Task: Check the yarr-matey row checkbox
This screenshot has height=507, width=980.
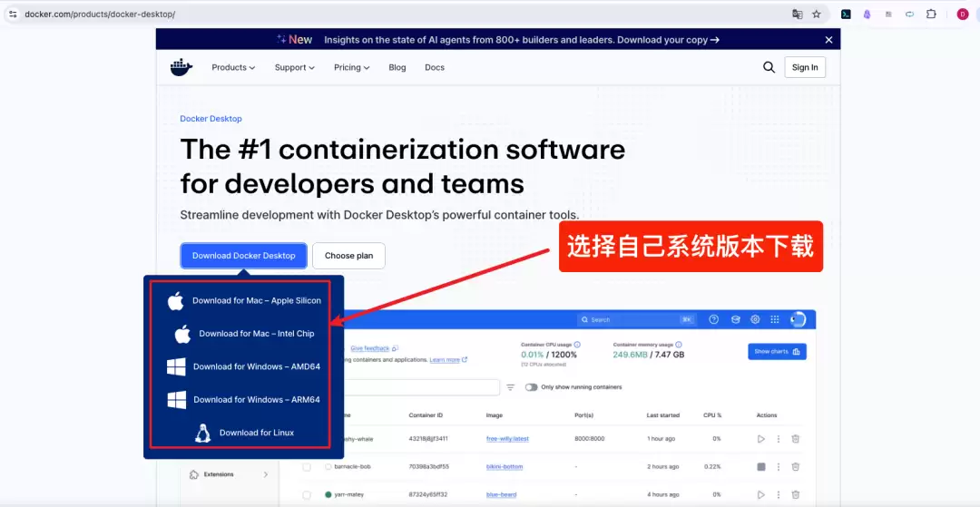Action: click(x=307, y=494)
